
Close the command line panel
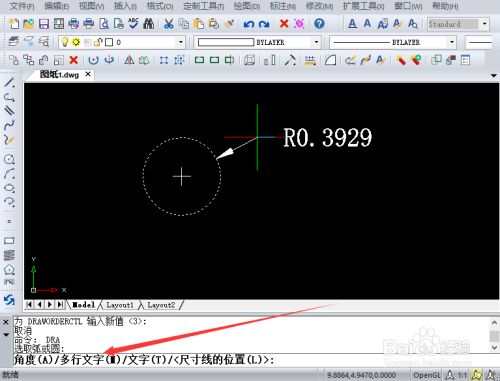pyautogui.click(x=6, y=322)
